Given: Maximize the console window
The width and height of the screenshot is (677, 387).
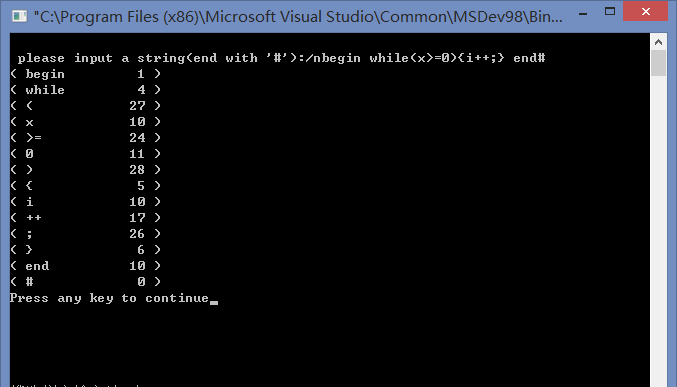Looking at the screenshot, I should pyautogui.click(x=610, y=12).
